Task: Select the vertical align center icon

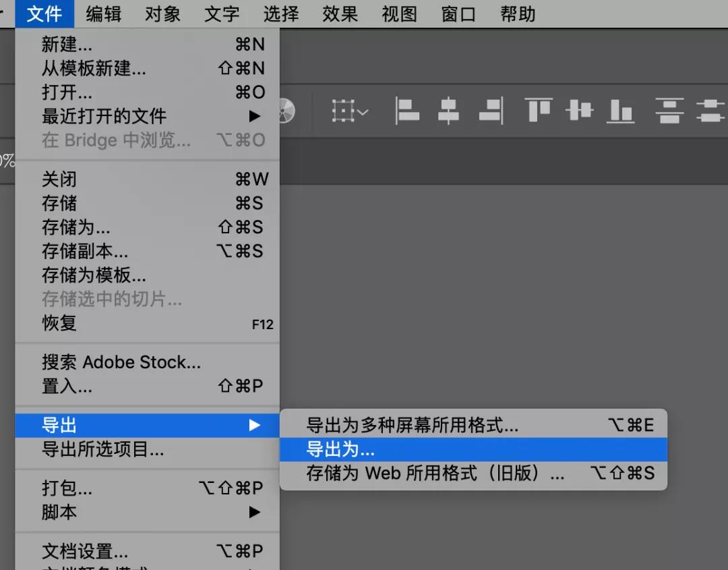Action: click(x=579, y=111)
